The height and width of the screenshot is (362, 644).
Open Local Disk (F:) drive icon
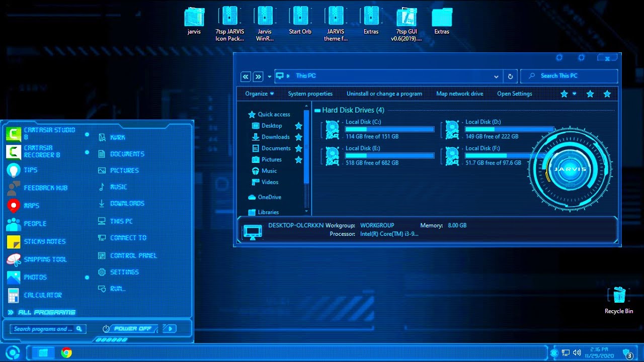452,156
